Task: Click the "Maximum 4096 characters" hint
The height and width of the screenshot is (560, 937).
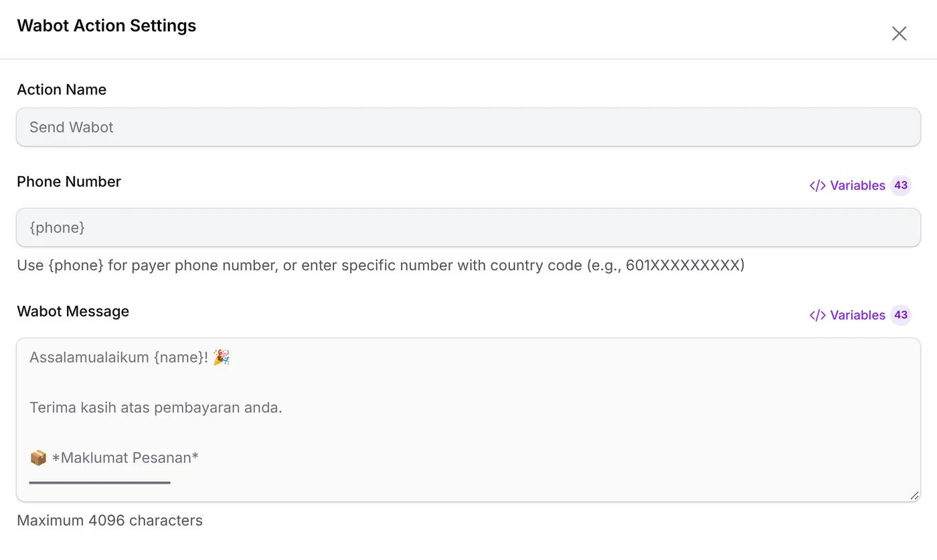Action: point(110,521)
